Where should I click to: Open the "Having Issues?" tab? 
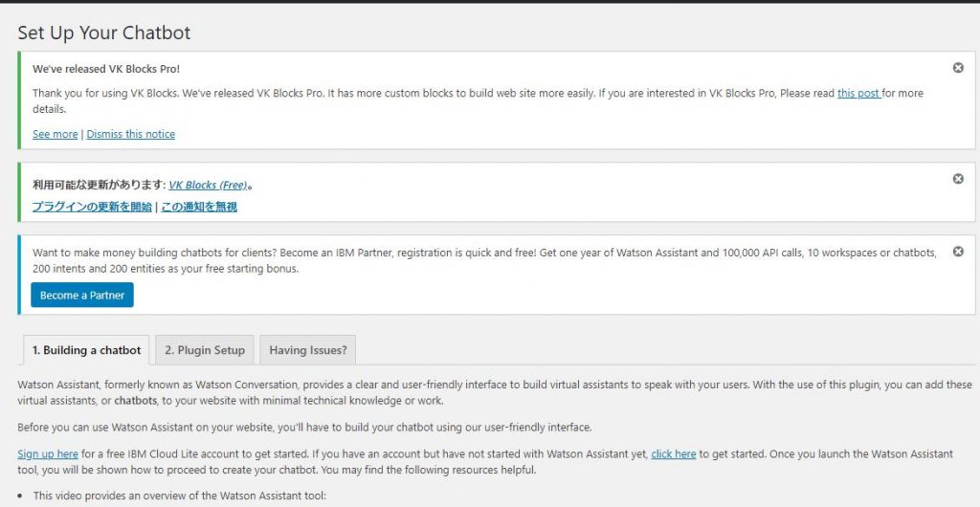click(307, 350)
